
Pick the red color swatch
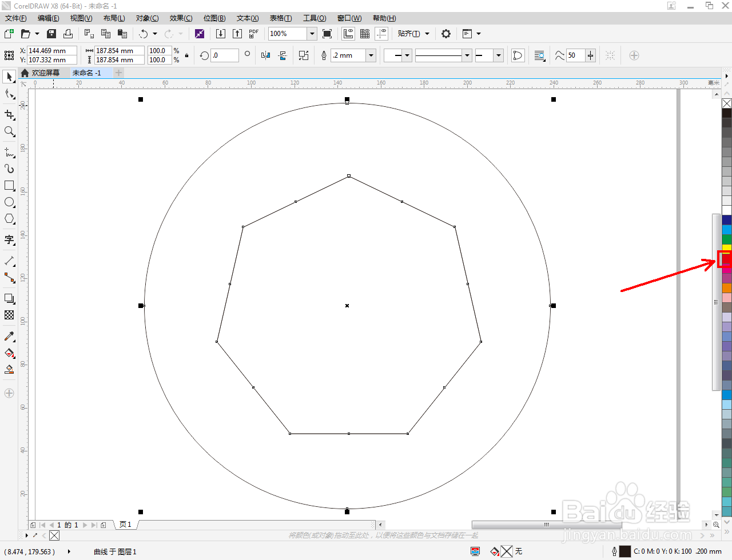tap(726, 259)
